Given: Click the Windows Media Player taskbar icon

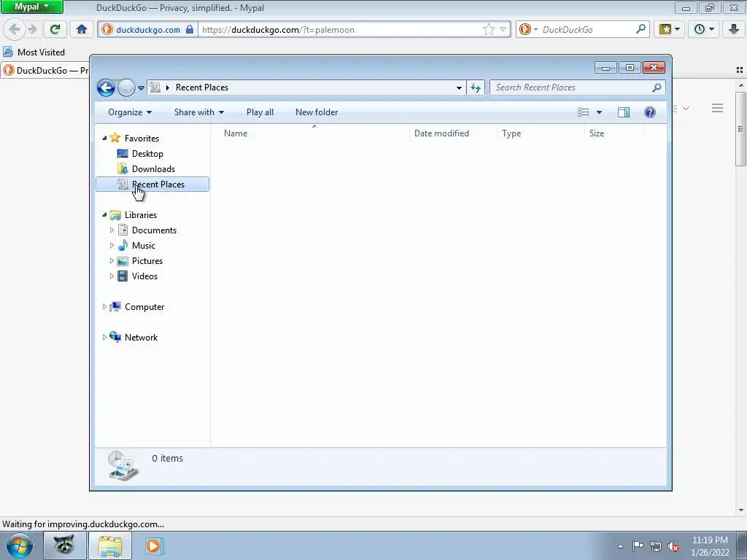Looking at the screenshot, I should click(x=153, y=545).
